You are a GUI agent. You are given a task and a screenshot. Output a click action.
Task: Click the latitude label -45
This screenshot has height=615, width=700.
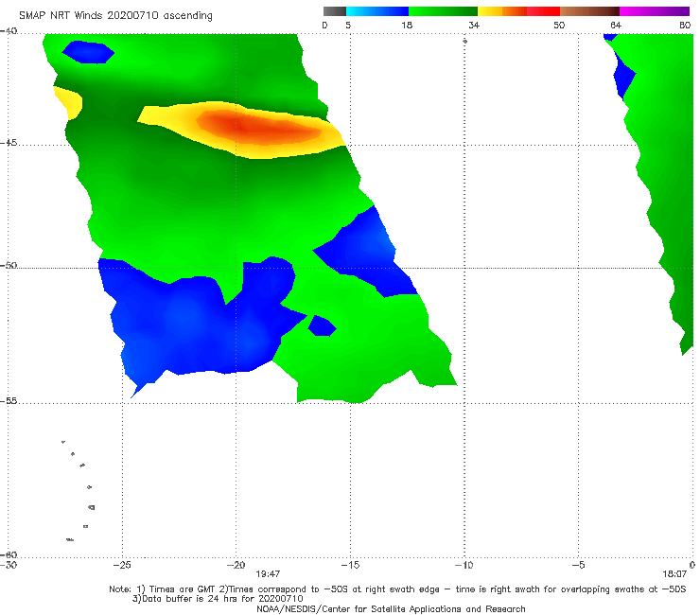pos(9,143)
